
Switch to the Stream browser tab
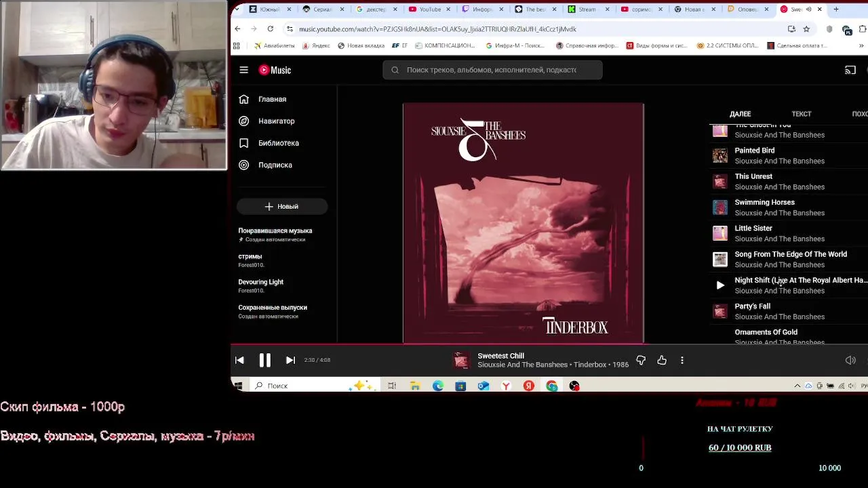tap(587, 9)
